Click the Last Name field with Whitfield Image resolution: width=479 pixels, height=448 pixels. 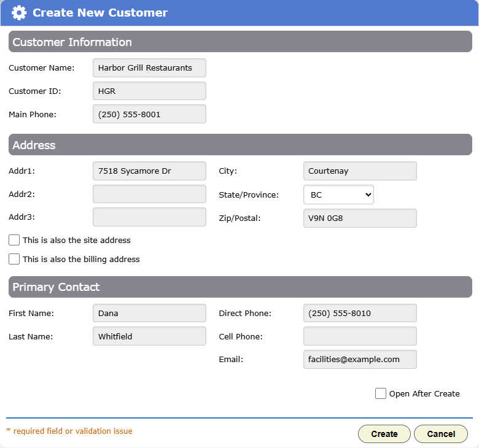click(149, 336)
